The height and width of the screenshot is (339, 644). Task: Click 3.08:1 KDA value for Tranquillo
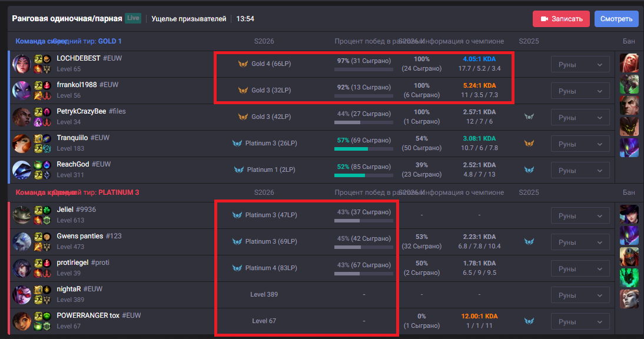(x=479, y=139)
